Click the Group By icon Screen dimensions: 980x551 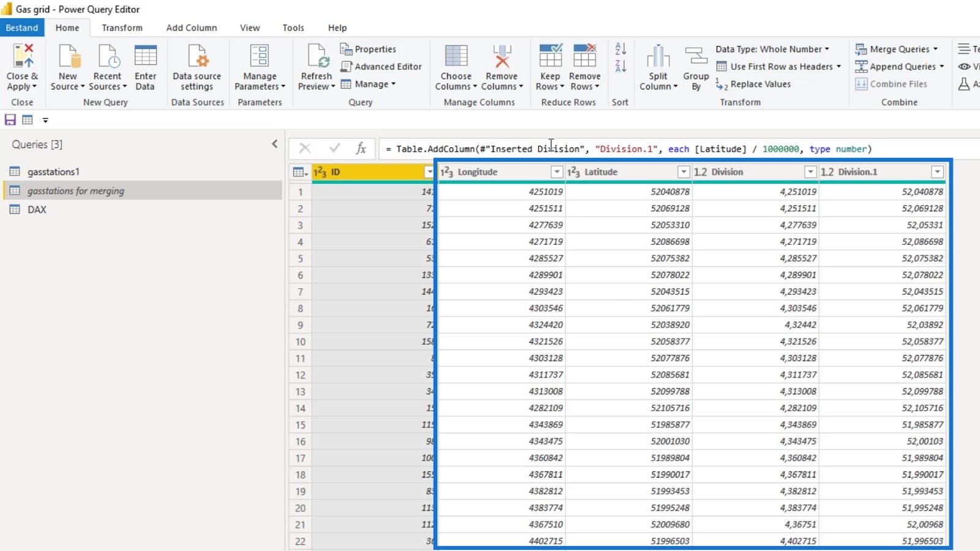pyautogui.click(x=696, y=56)
